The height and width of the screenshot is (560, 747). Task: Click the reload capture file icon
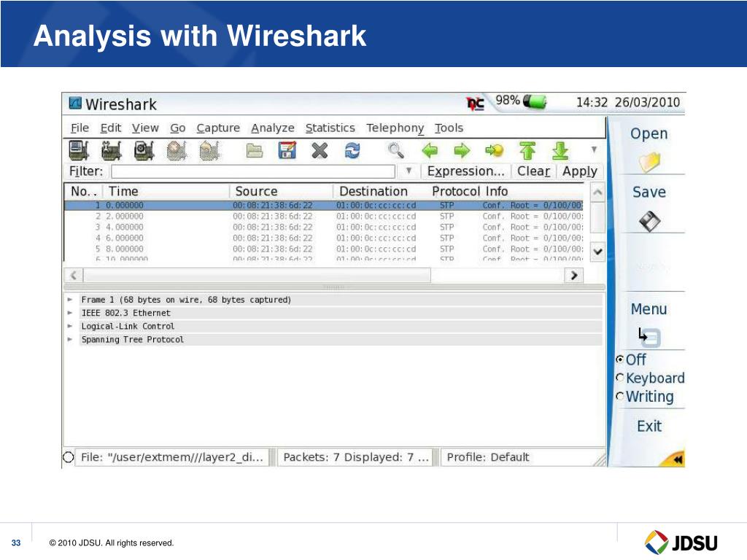coord(352,151)
